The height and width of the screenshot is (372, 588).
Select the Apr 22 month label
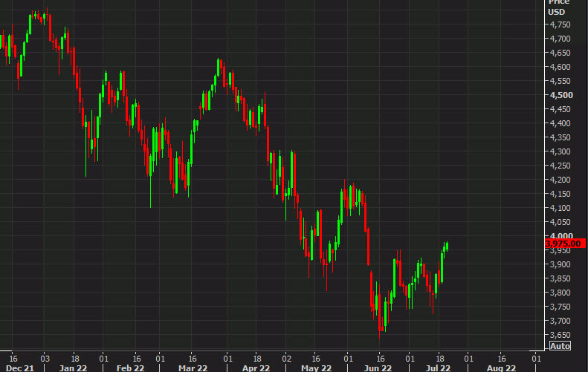[x=256, y=368]
